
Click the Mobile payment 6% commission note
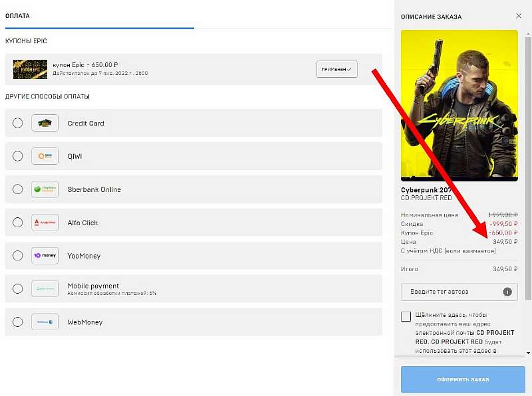tap(112, 293)
